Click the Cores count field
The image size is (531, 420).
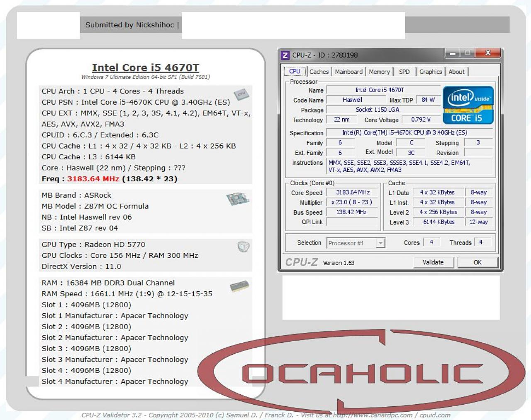(431, 242)
